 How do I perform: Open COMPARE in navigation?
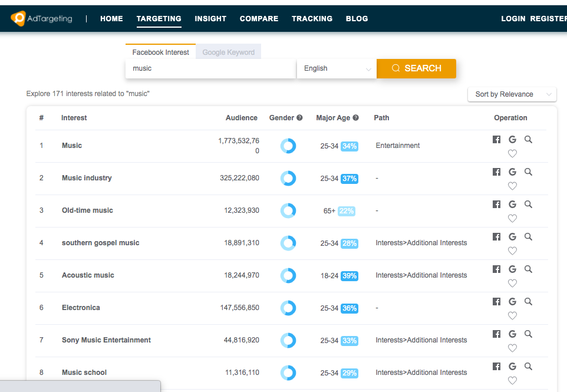pyautogui.click(x=259, y=18)
